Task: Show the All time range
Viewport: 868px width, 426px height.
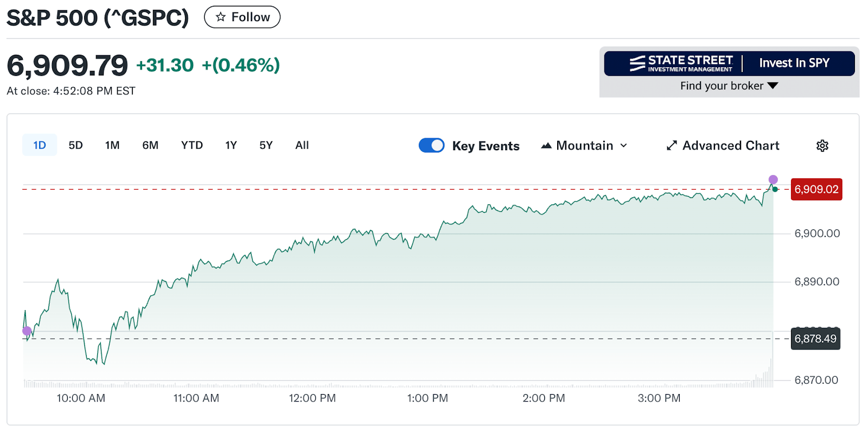Action: coord(302,145)
